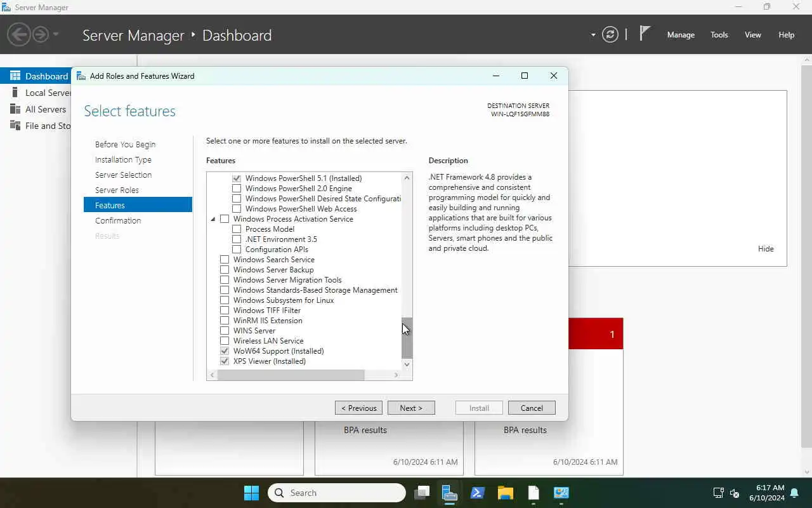This screenshot has height=508, width=812.
Task: Check Windows Standards-Based Storage Management
Action: click(x=225, y=290)
